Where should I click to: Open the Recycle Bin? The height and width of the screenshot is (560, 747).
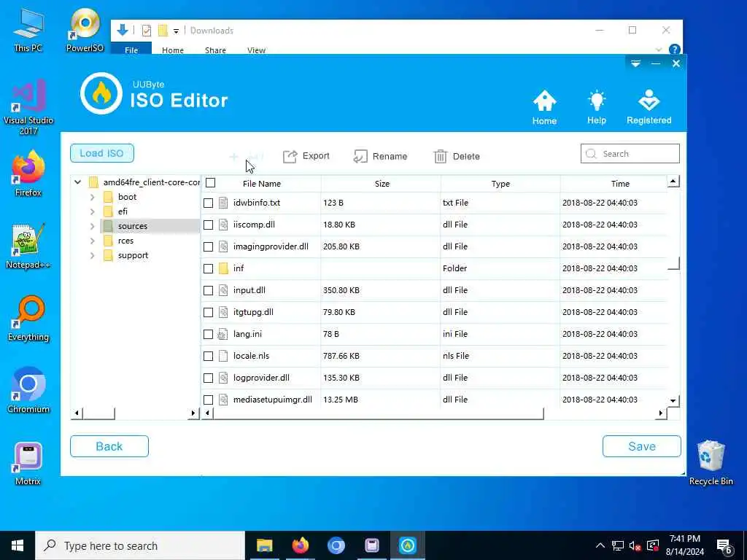(x=711, y=462)
